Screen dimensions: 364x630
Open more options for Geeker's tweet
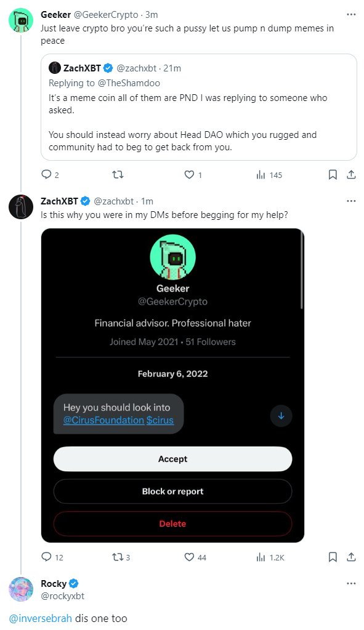click(351, 14)
